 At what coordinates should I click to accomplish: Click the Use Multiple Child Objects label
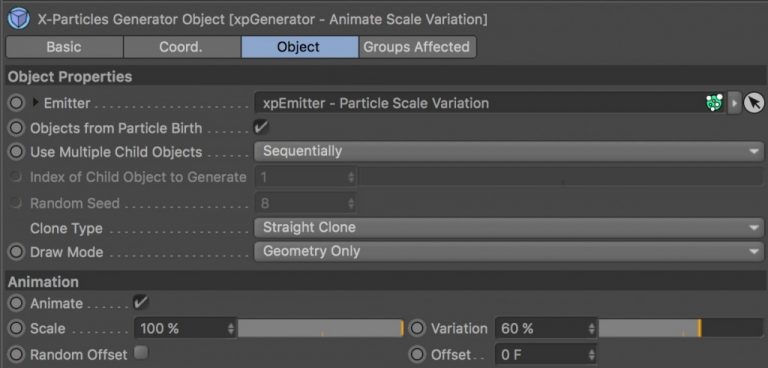(116, 152)
